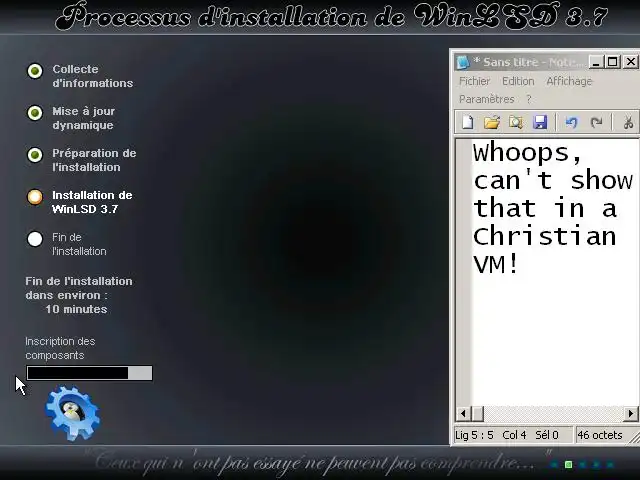Cut selection with the scissors icon
Screen dimensions: 640x480
click(x=628, y=122)
